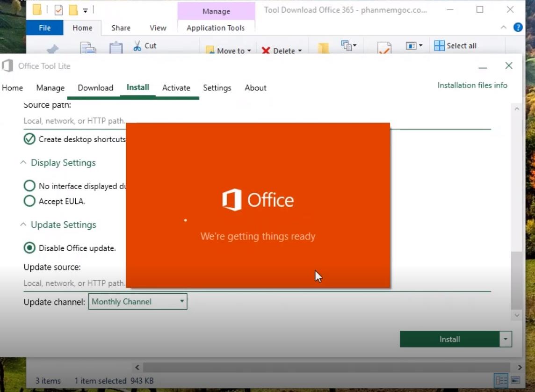535x392 pixels.
Task: Click the New folder icon in the ribbon
Action: point(323,48)
